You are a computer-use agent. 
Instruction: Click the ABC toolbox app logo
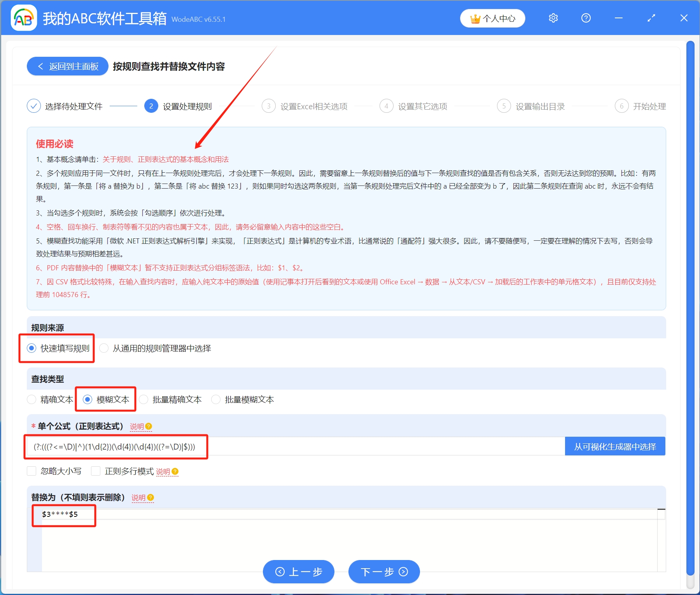tap(24, 18)
